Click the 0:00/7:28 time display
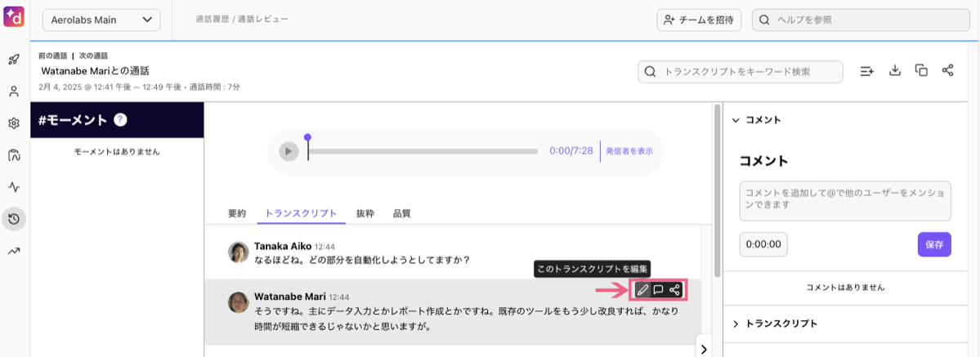 click(x=571, y=151)
